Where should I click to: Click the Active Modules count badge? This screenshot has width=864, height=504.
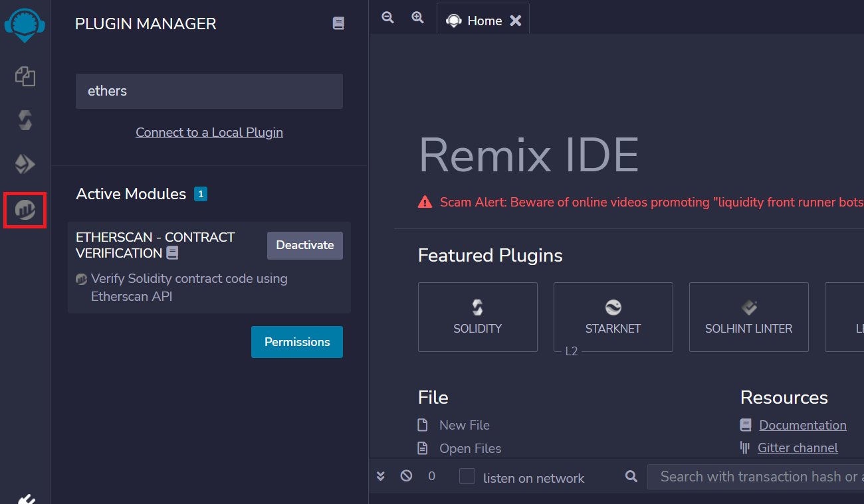click(201, 194)
